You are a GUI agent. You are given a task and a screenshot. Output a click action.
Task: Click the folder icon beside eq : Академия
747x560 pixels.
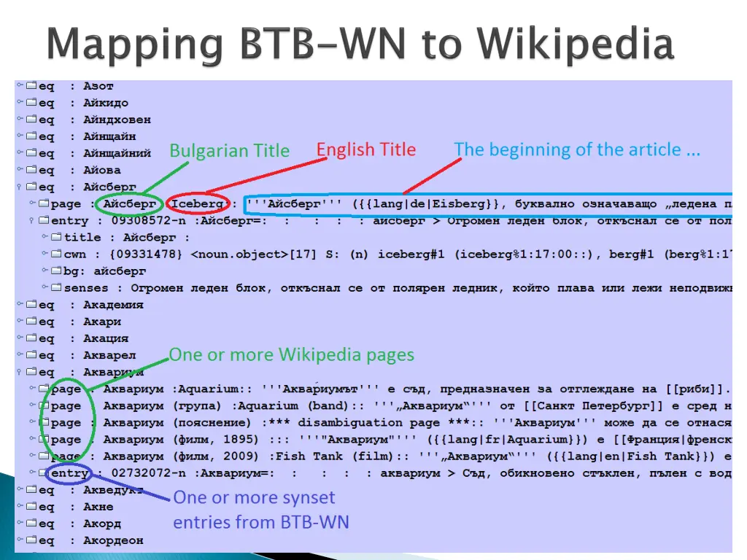[31, 304]
